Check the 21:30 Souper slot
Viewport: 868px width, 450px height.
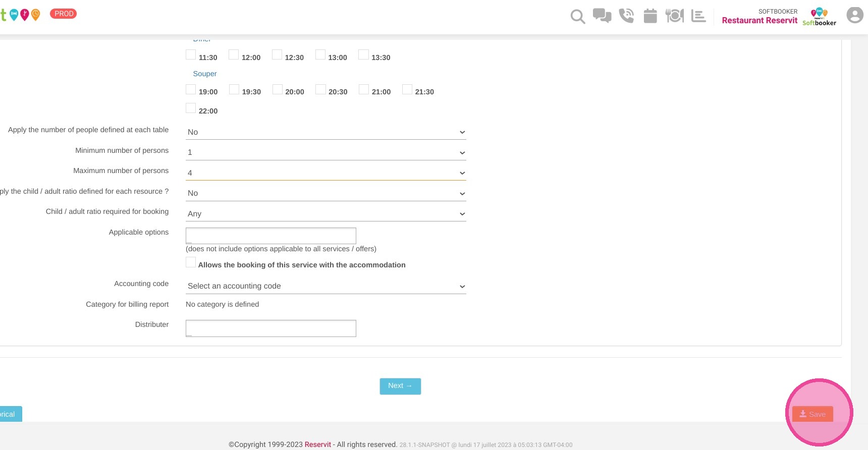tap(407, 89)
